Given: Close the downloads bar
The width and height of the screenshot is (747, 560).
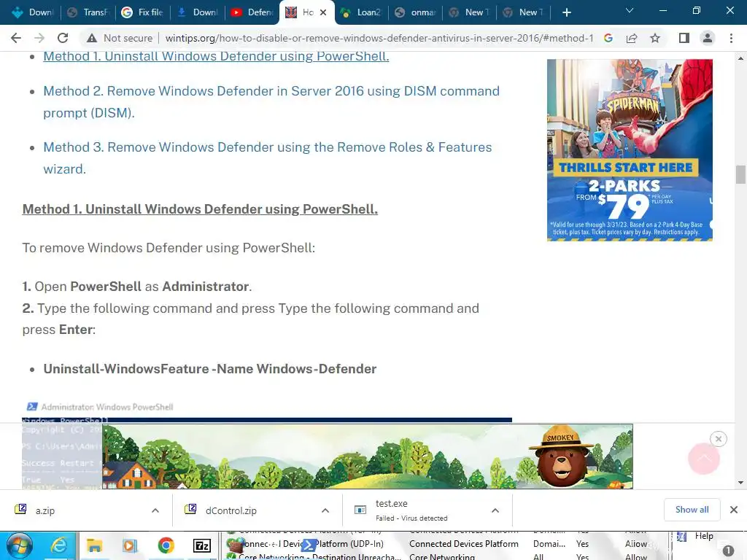Looking at the screenshot, I should 734,510.
